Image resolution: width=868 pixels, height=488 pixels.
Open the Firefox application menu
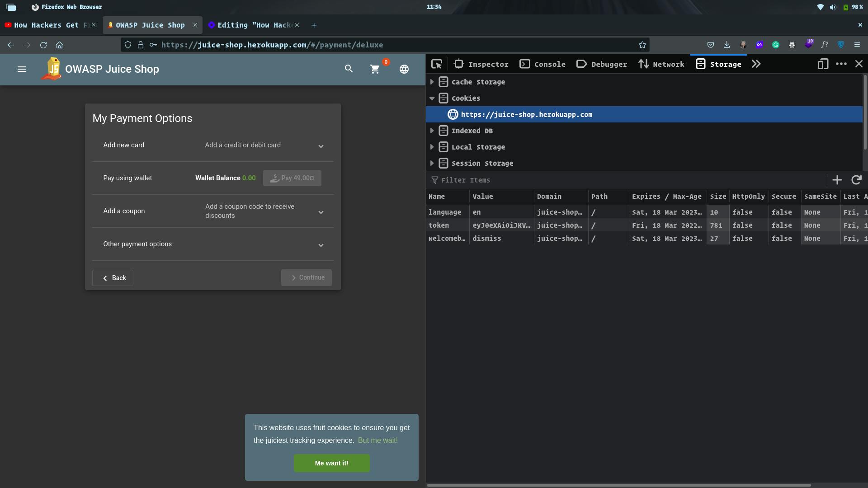point(857,45)
